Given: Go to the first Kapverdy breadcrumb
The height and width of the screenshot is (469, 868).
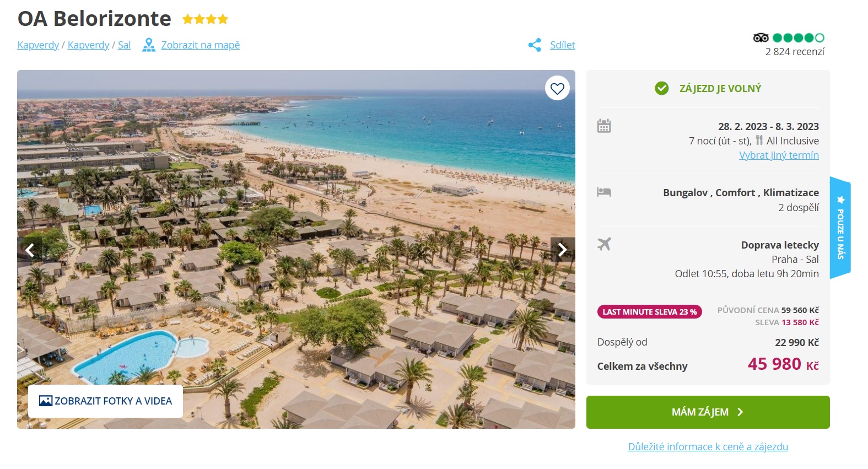Looking at the screenshot, I should [x=38, y=45].
